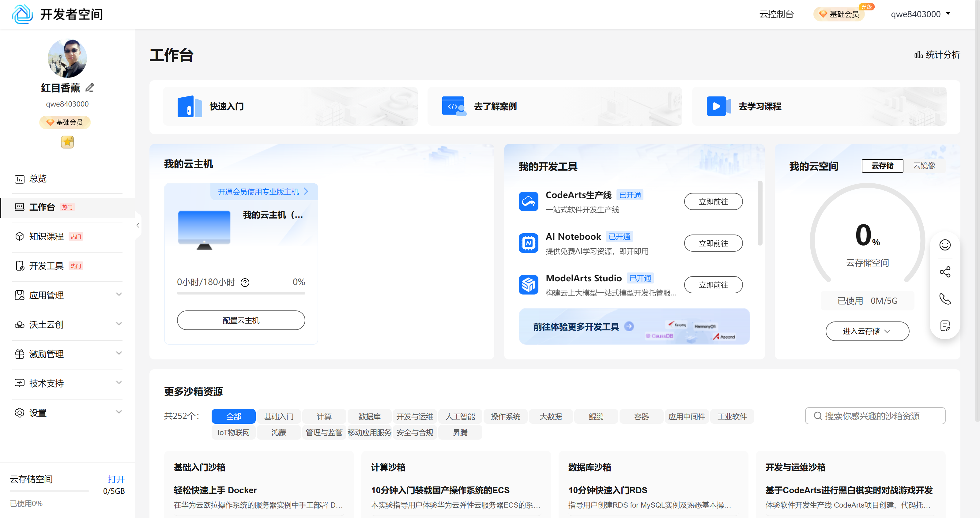980x518 pixels.
Task: Click the smiley feedback icon
Action: (x=944, y=245)
